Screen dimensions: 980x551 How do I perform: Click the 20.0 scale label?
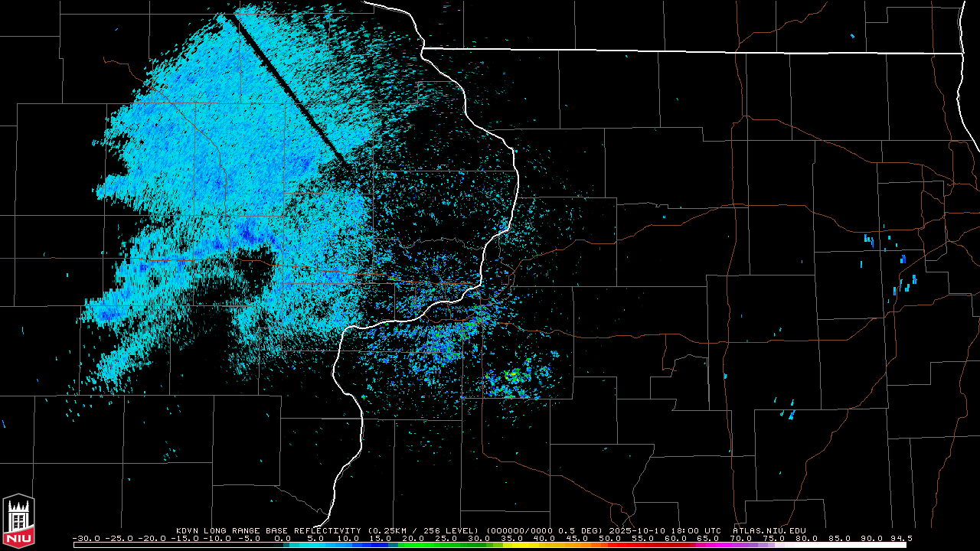coord(413,539)
